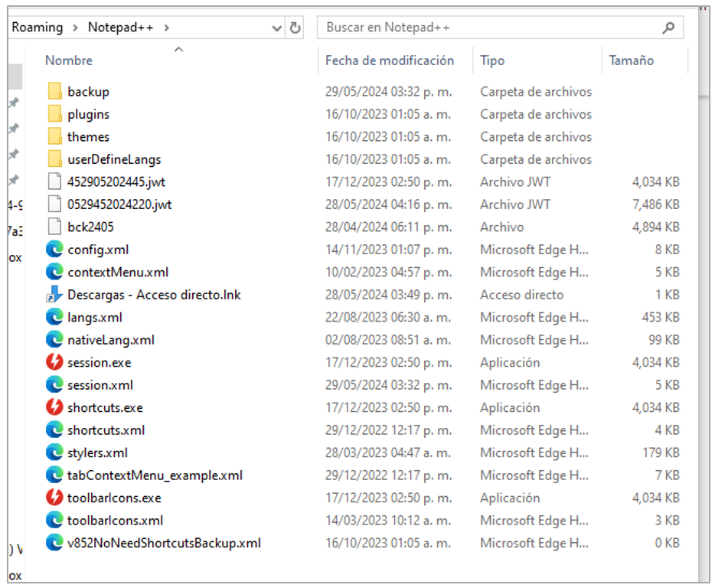The height and width of the screenshot is (588, 715).
Task: Click the date 10/02/2023 04:57 p. m.
Action: point(389,273)
